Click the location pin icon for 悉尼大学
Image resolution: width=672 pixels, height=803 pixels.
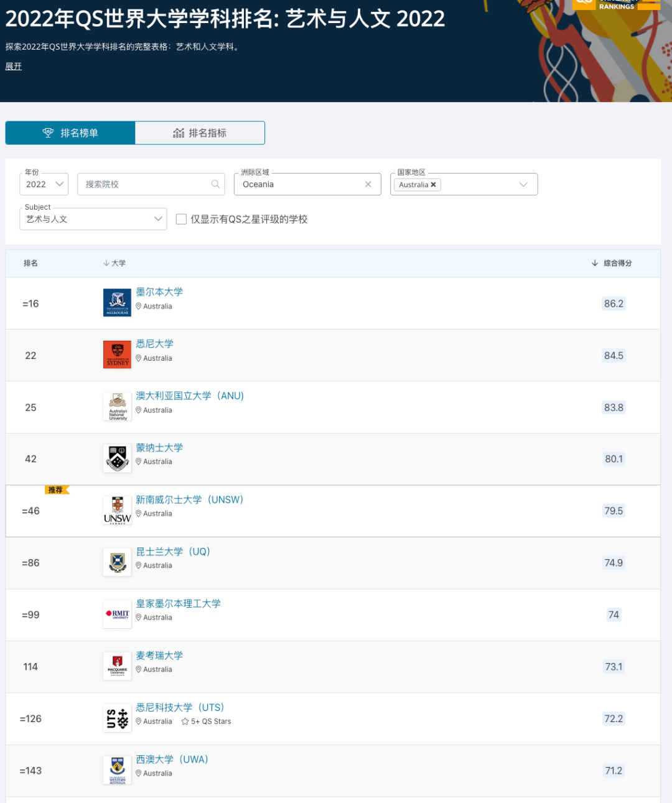(139, 358)
